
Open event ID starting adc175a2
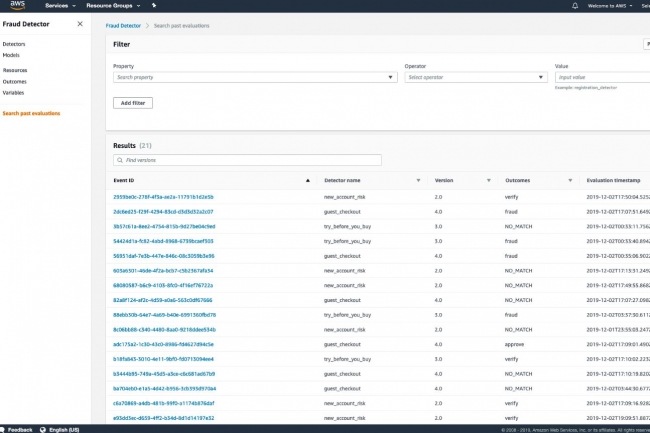tap(163, 345)
